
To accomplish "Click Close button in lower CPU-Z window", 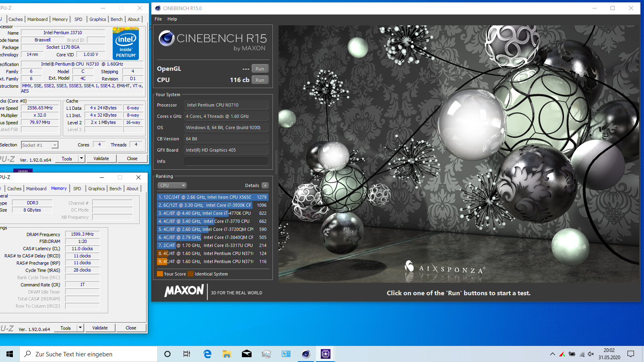I will pos(131,328).
